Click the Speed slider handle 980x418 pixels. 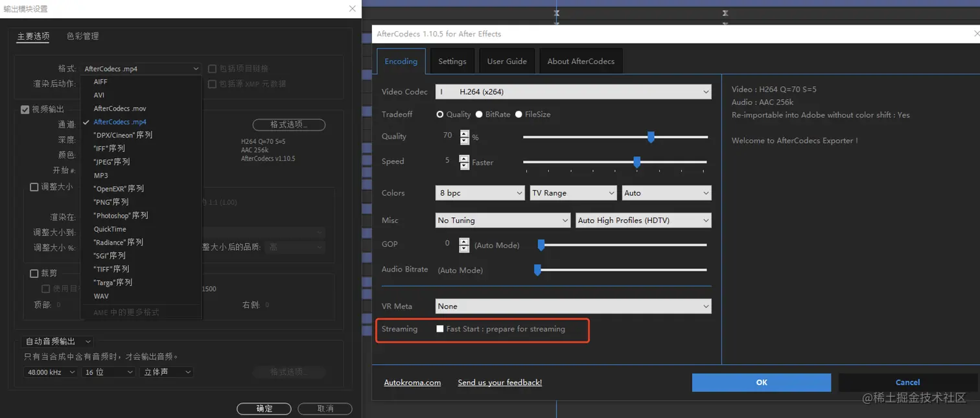pyautogui.click(x=637, y=162)
